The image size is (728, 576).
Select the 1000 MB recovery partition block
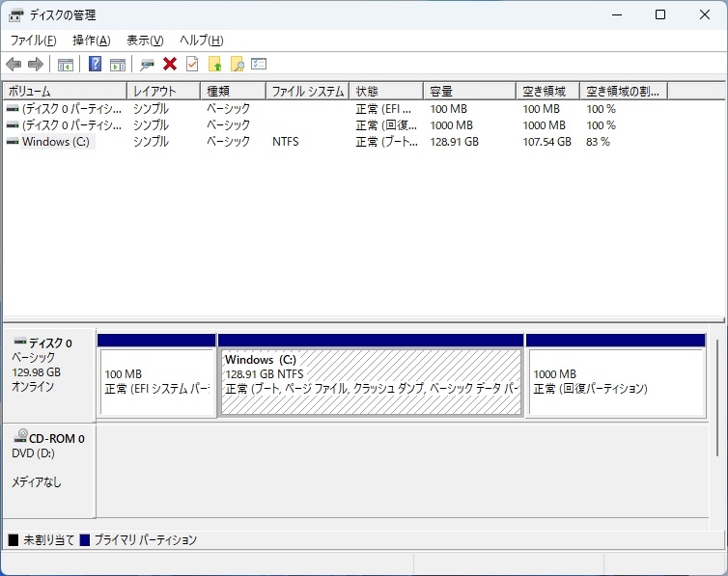[x=616, y=381]
